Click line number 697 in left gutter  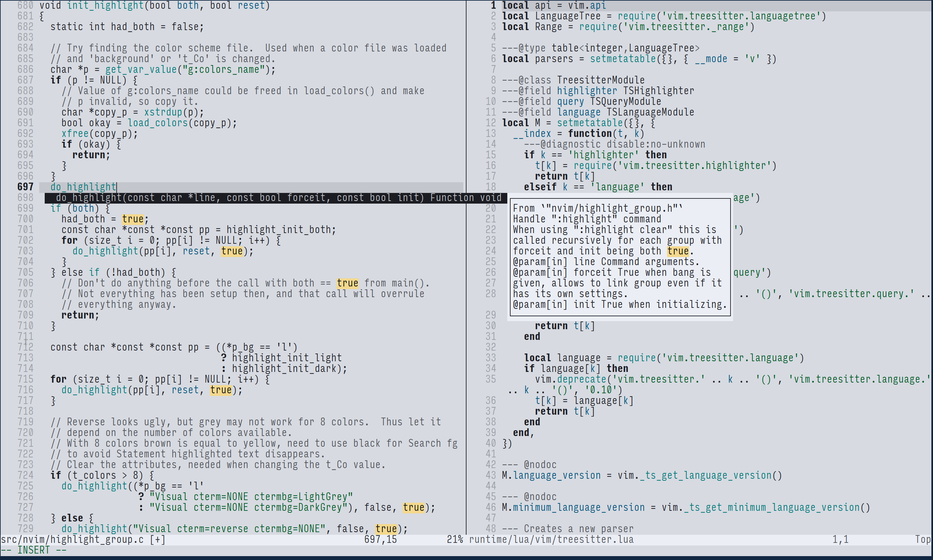[x=25, y=187]
